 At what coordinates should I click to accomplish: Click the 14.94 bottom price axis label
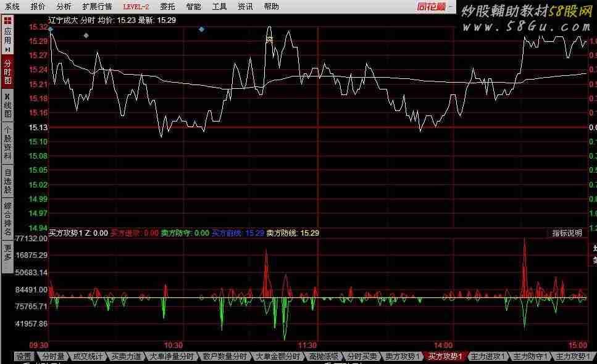pyautogui.click(x=38, y=228)
